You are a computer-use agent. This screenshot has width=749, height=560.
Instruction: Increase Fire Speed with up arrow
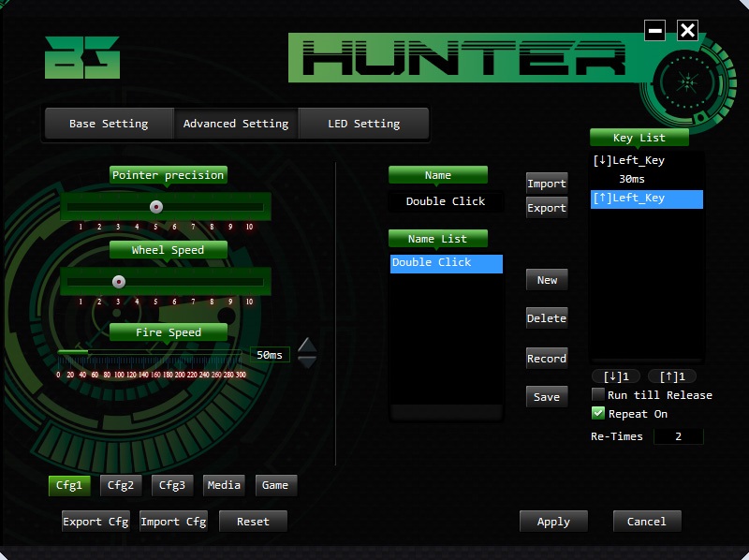click(x=307, y=345)
